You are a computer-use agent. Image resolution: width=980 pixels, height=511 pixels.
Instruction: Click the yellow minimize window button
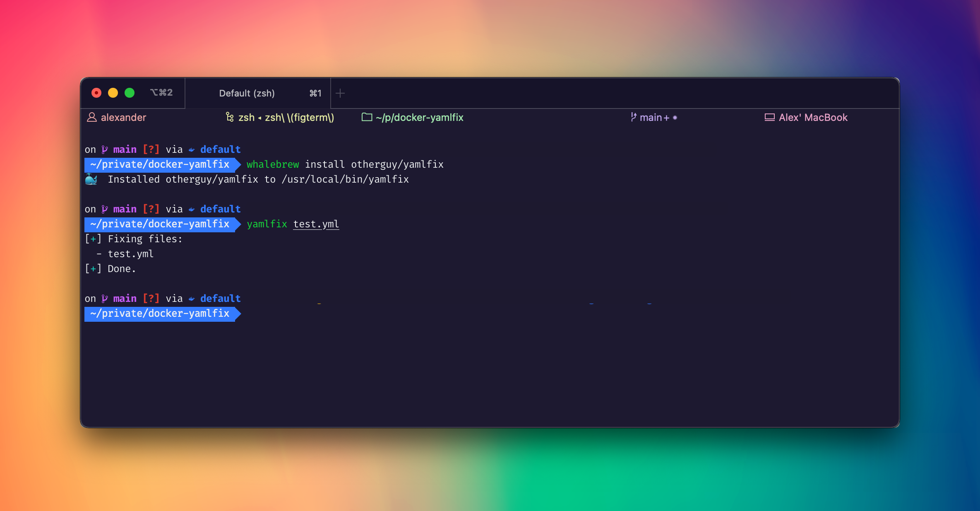click(113, 93)
